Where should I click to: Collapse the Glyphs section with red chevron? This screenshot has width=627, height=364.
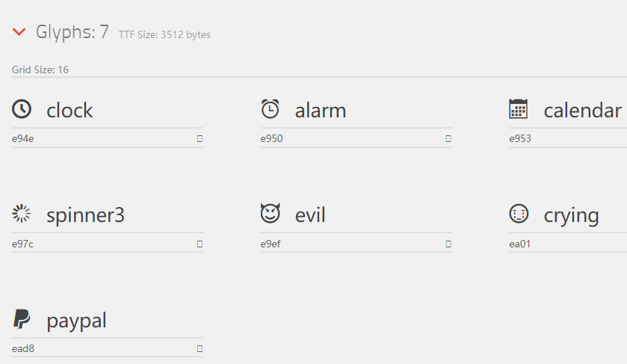point(19,32)
